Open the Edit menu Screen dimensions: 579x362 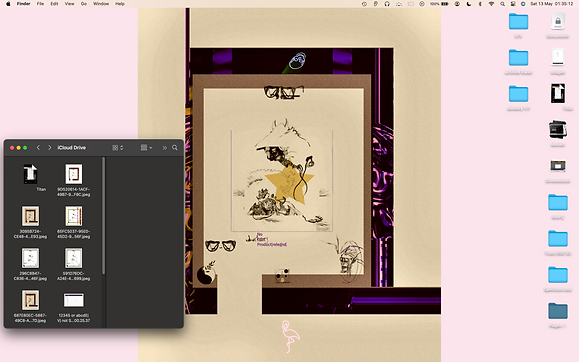coord(54,4)
